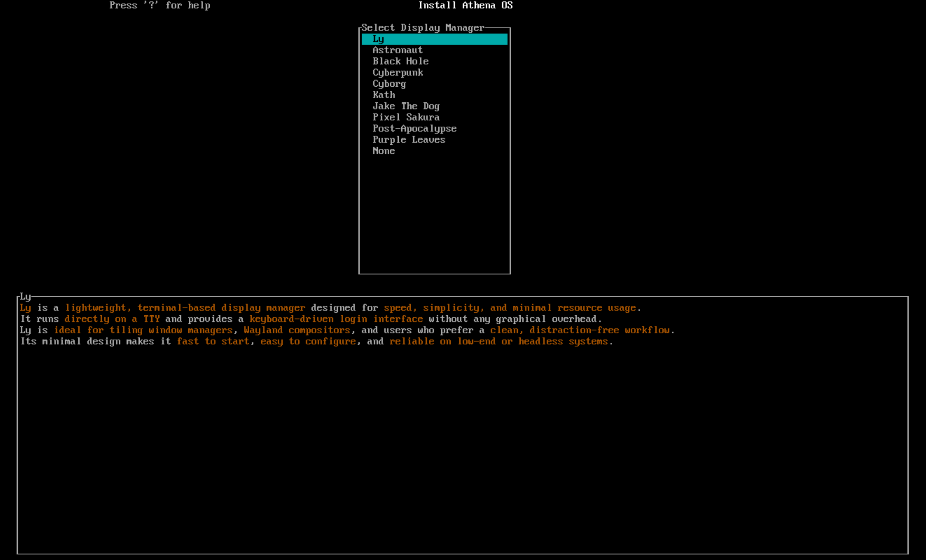Select the Astronaut display manager
The width and height of the screenshot is (926, 560).
pyautogui.click(x=397, y=50)
